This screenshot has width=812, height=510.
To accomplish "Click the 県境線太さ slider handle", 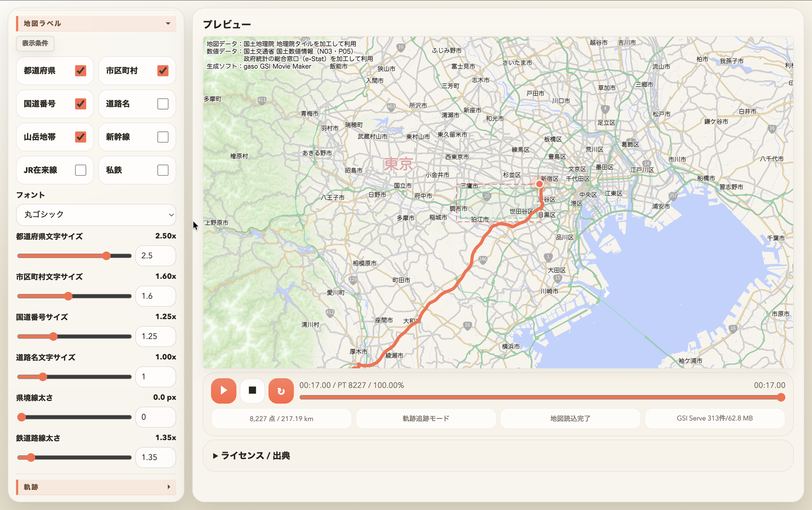I will pyautogui.click(x=21, y=417).
